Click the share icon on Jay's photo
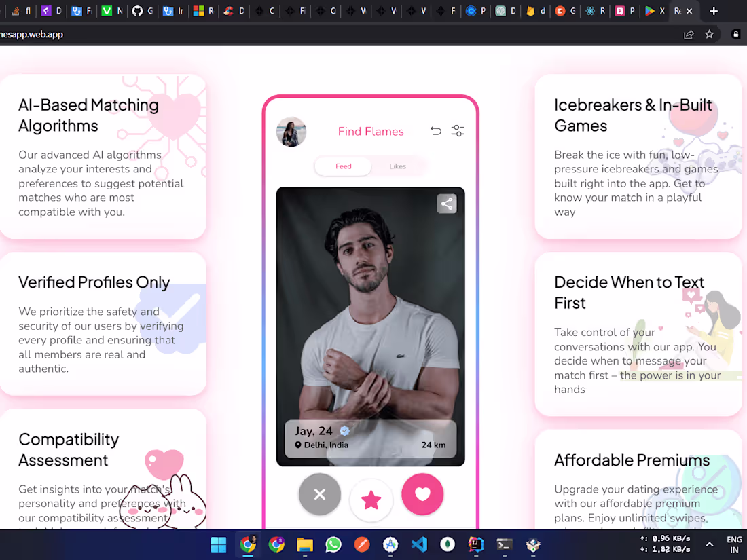 [x=447, y=204]
